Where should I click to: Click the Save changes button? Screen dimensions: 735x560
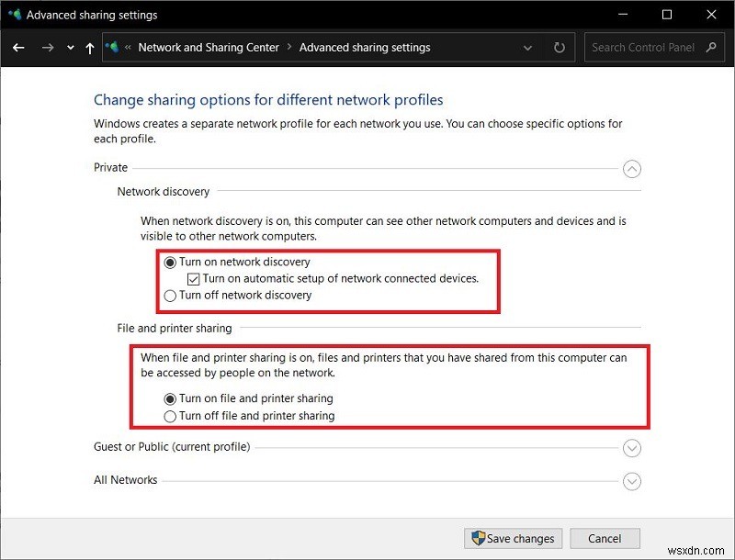(512, 538)
